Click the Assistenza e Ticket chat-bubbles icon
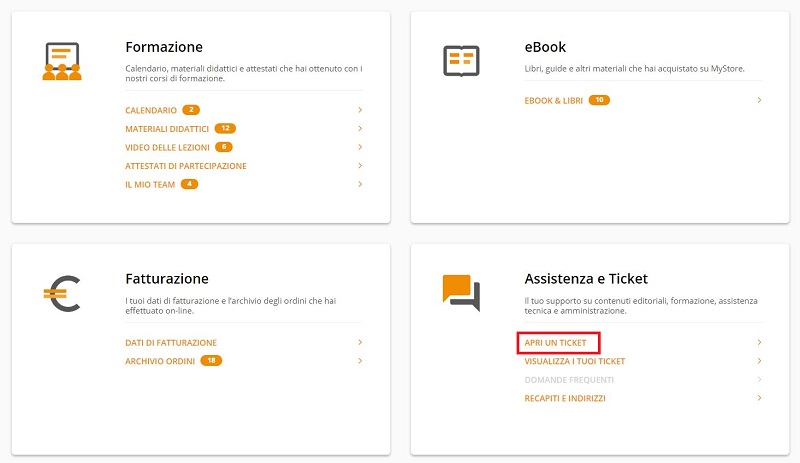The image size is (800, 463). (461, 293)
